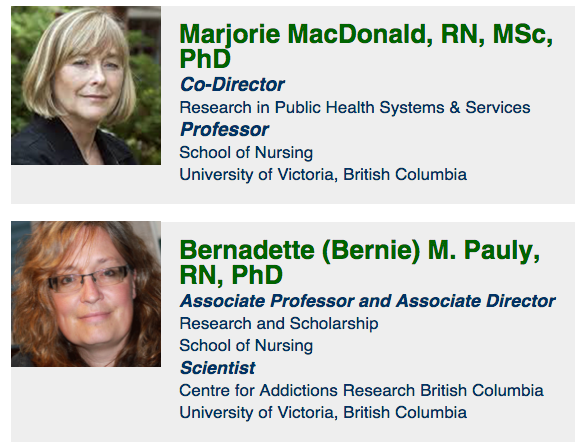
Task: Click the Co-Director title text
Action: coord(232,85)
